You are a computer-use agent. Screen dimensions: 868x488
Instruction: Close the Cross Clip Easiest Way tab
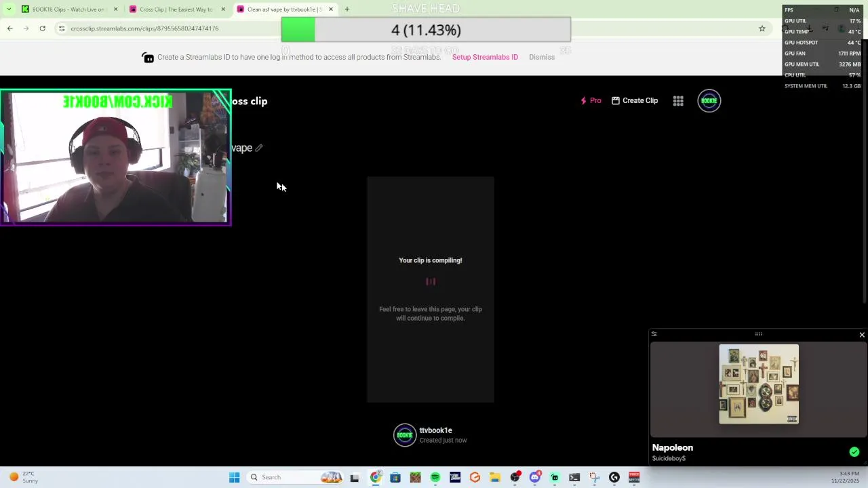[223, 9]
